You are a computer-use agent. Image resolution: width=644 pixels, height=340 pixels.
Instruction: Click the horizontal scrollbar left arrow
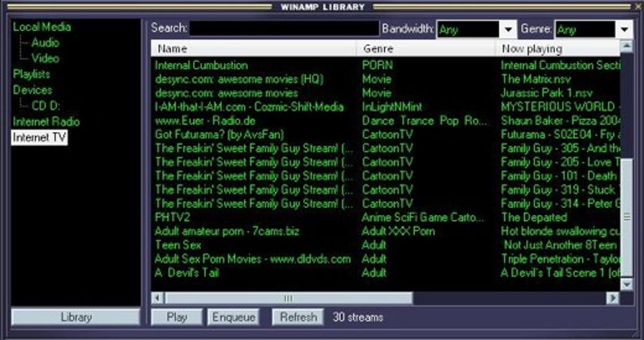click(x=157, y=298)
